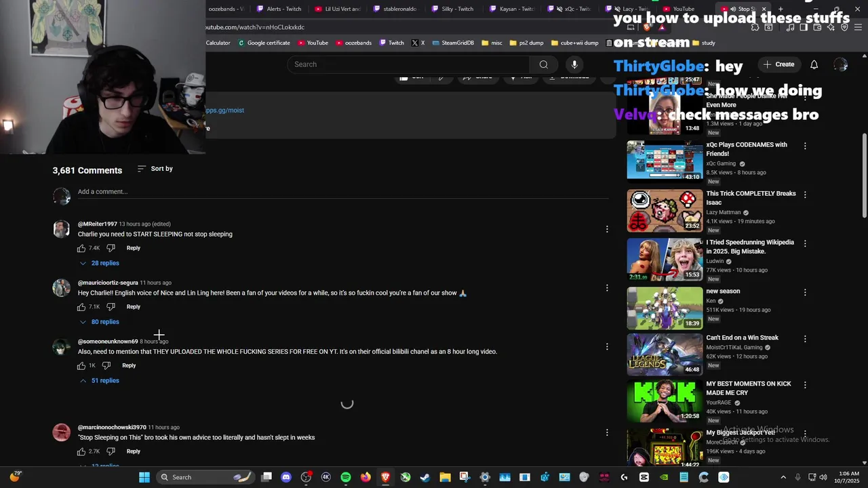Open the ps2 dump bookmarks folder
This screenshot has height=488, width=868.
point(526,43)
